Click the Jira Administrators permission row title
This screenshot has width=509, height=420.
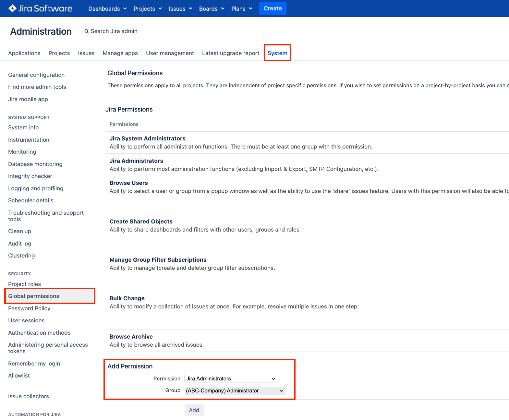[x=136, y=161]
